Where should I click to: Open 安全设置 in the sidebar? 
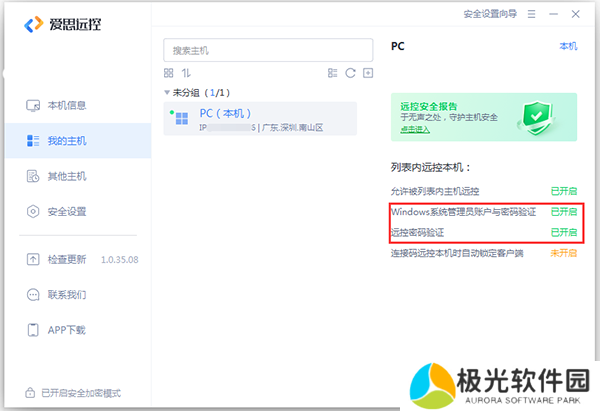tap(67, 211)
